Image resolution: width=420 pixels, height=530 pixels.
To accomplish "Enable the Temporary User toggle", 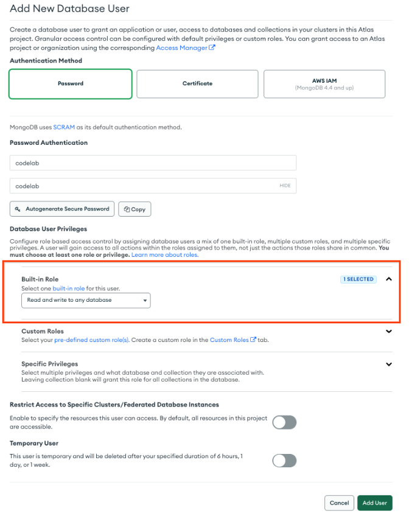I will [x=284, y=461].
